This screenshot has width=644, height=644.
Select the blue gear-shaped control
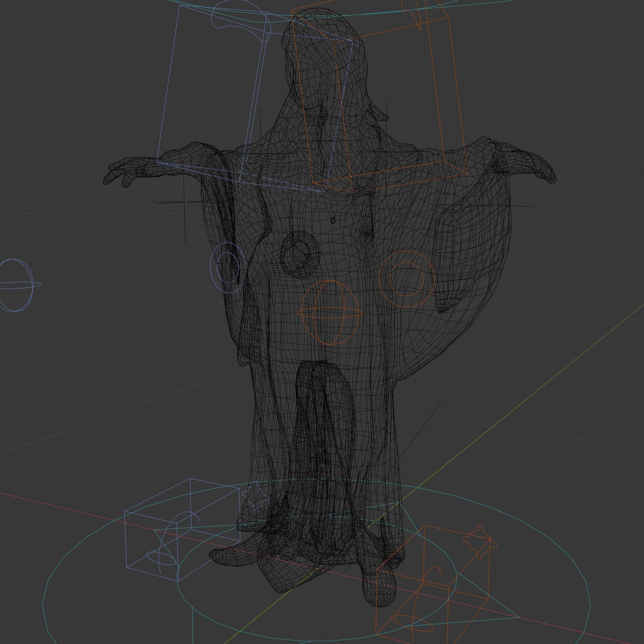[x=256, y=496]
